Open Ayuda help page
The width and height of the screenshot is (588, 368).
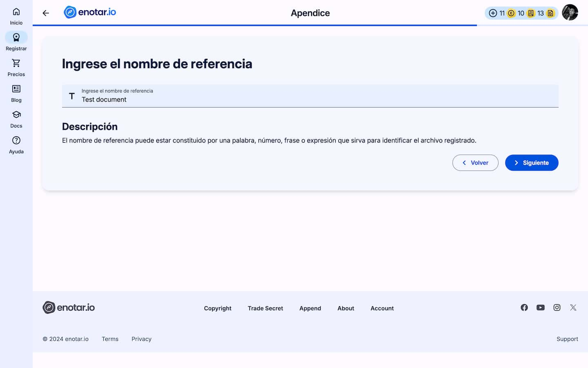click(x=16, y=145)
